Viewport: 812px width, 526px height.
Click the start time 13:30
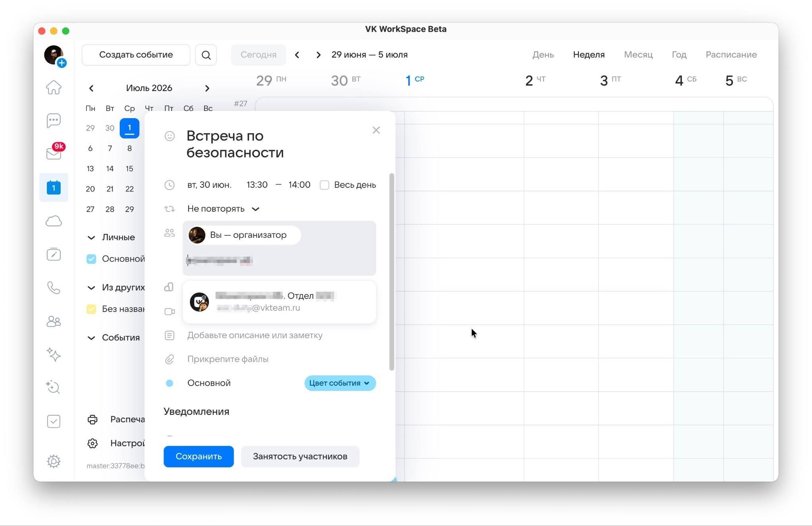click(257, 185)
